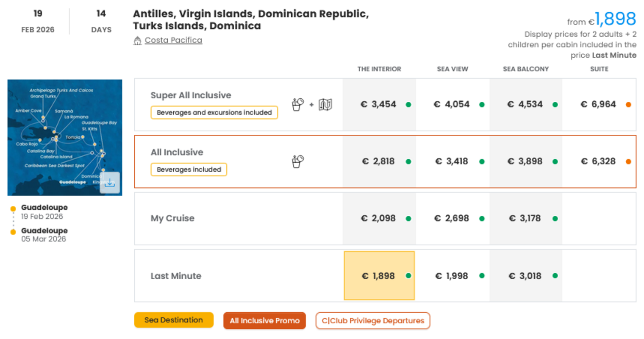
Task: Open the Costa Pacifica ship link
Action: click(173, 40)
